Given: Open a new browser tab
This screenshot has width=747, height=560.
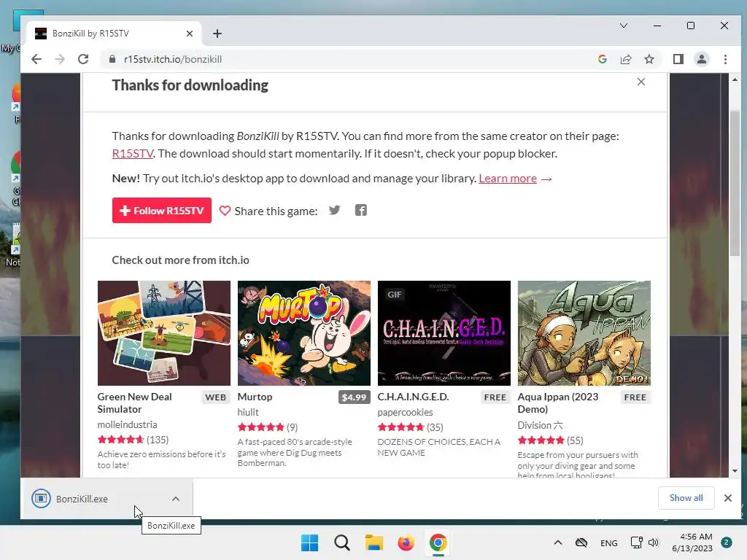Looking at the screenshot, I should (x=217, y=34).
